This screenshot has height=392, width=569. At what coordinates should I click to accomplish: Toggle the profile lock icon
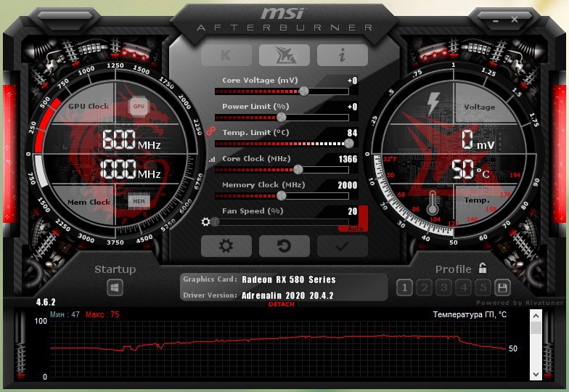(x=483, y=268)
